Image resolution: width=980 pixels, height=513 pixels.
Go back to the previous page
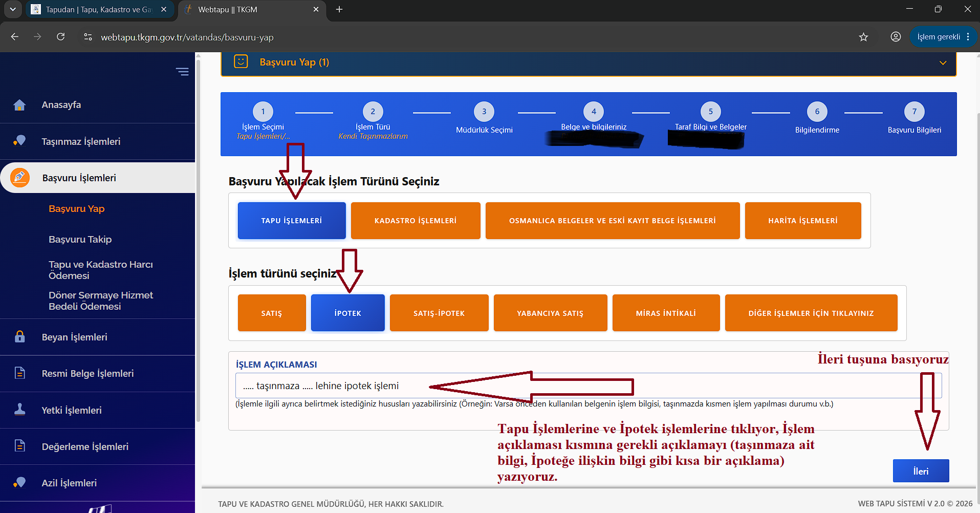[x=15, y=37]
